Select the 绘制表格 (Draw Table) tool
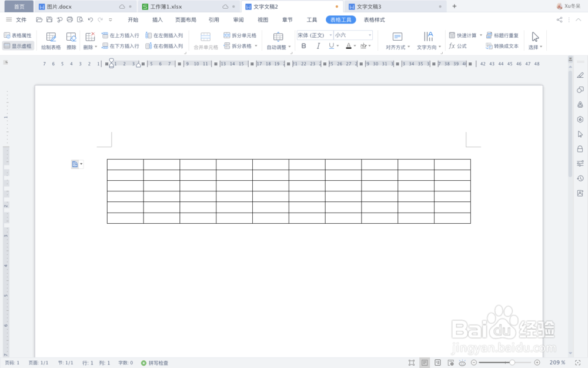 pos(51,40)
